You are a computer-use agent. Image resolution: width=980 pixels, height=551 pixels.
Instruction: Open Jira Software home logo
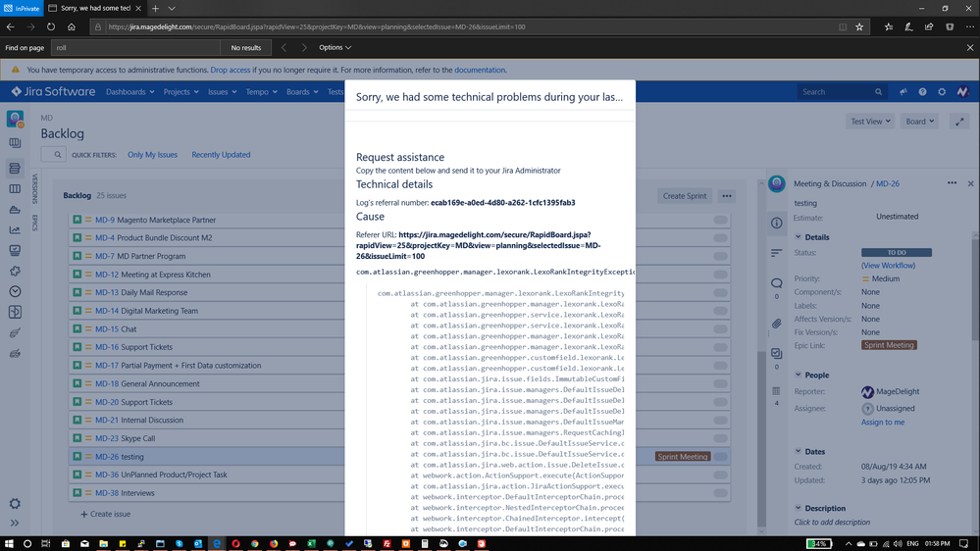53,92
